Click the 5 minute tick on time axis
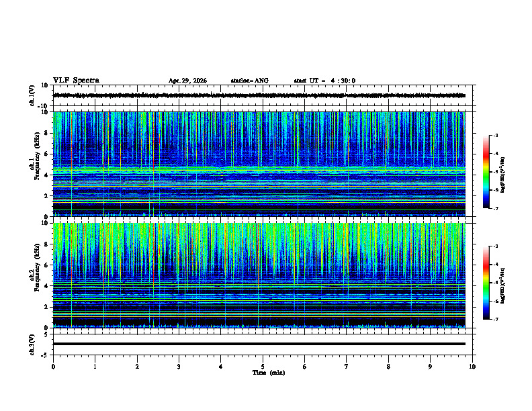This screenshot has width=532, height=411. [x=263, y=367]
